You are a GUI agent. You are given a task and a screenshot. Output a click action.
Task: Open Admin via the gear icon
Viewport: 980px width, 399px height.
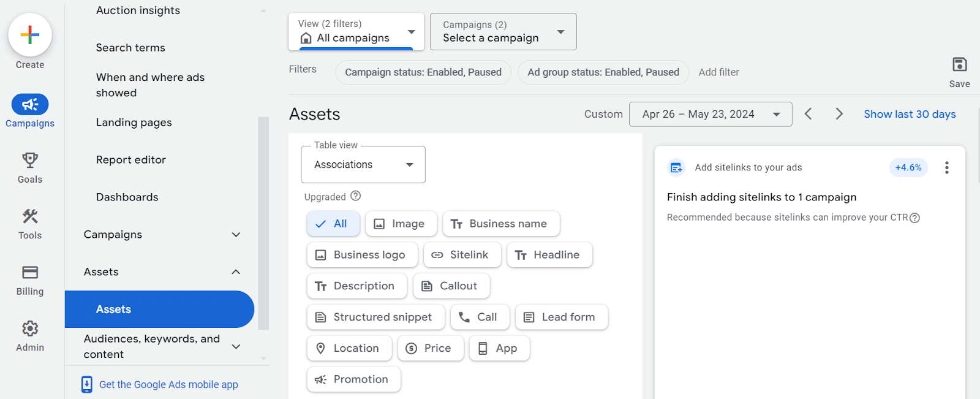point(29,329)
